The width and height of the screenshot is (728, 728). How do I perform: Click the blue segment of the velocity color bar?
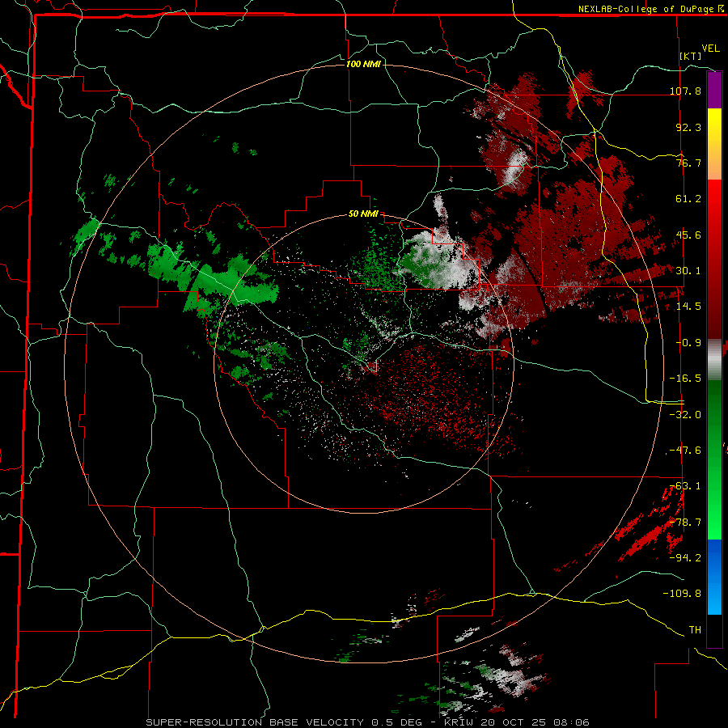[x=714, y=577]
